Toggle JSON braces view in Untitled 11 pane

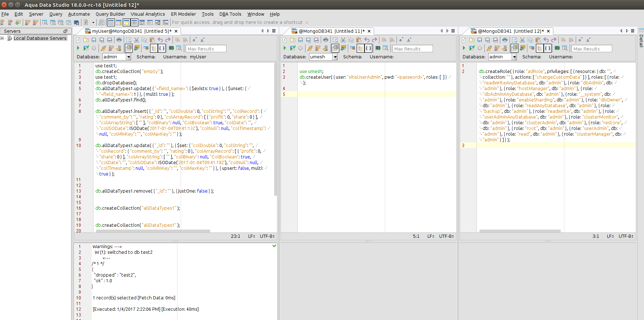pos(368,48)
